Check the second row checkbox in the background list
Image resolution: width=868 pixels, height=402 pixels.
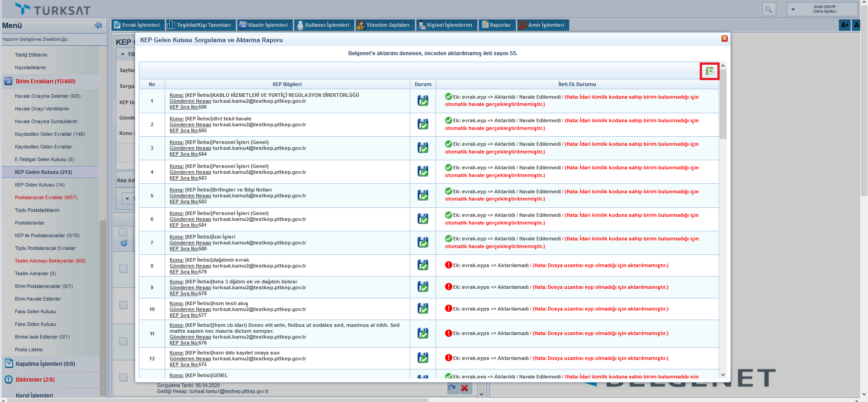123,305
